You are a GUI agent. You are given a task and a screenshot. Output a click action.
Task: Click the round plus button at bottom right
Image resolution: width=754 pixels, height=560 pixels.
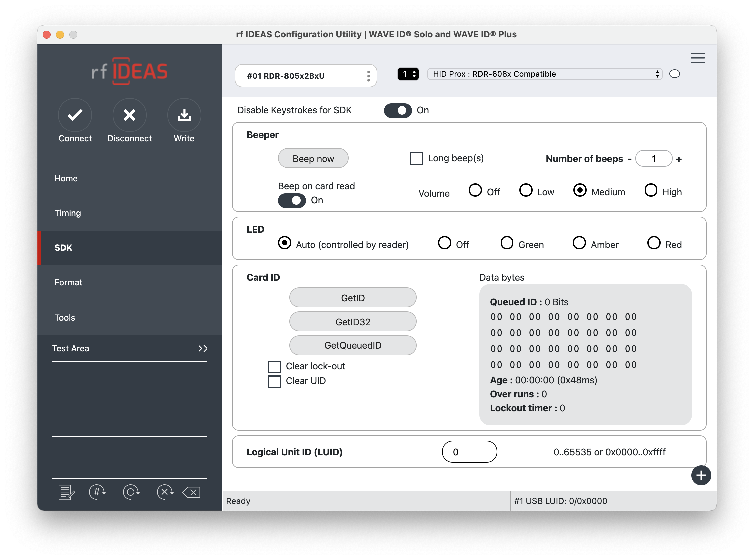pyautogui.click(x=701, y=475)
